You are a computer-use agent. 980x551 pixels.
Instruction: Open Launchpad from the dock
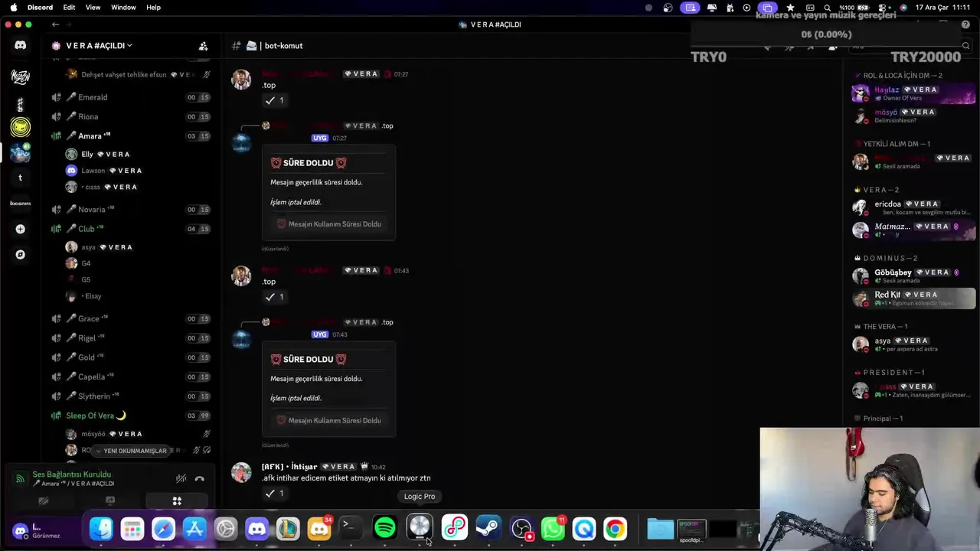click(132, 528)
